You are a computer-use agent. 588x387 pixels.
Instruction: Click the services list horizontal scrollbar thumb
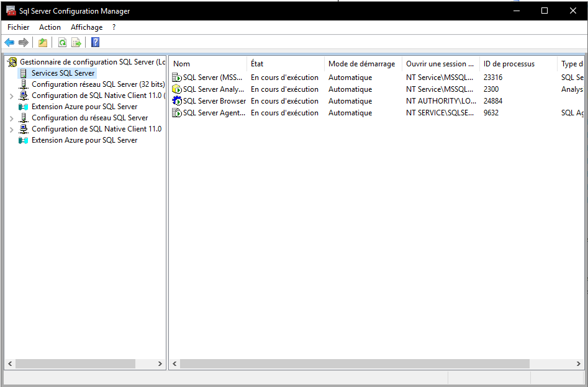pos(355,364)
